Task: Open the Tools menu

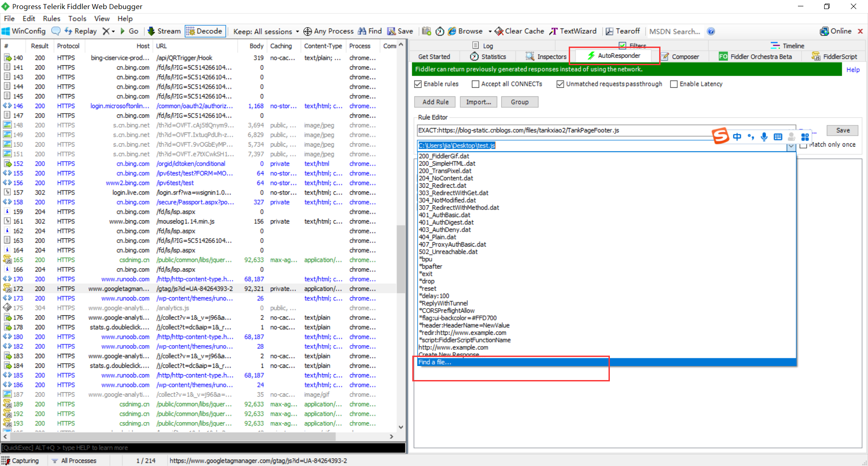Action: 77,19
